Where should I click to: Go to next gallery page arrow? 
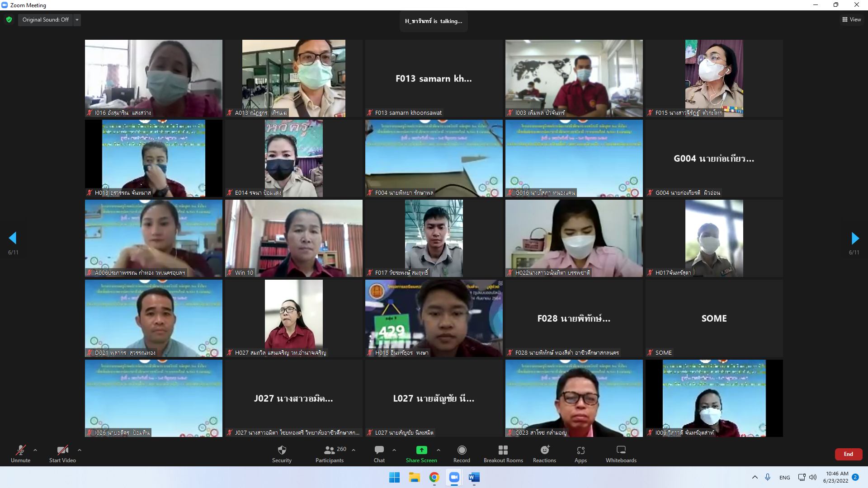click(854, 238)
